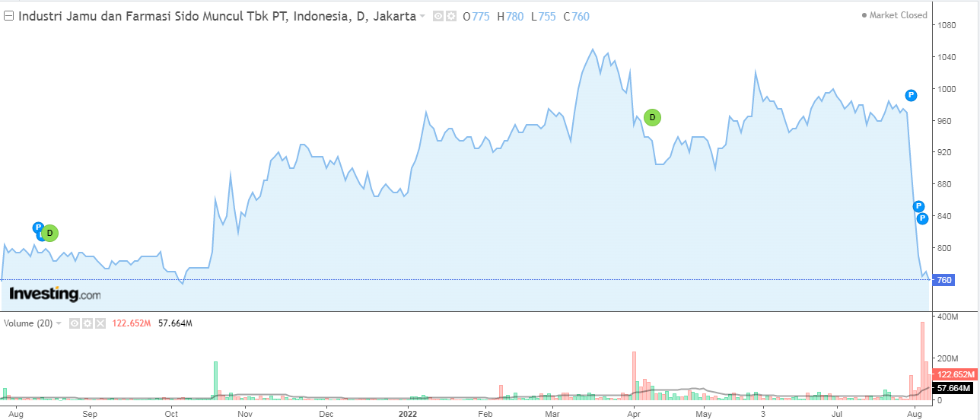980x420 pixels.
Task: Click the tall green volume bar in late October
Action: tap(215, 380)
